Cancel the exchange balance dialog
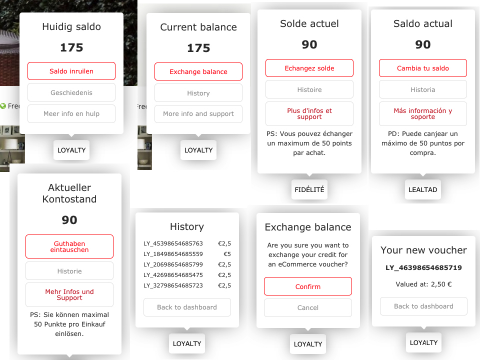480x360 pixels. pyautogui.click(x=308, y=307)
